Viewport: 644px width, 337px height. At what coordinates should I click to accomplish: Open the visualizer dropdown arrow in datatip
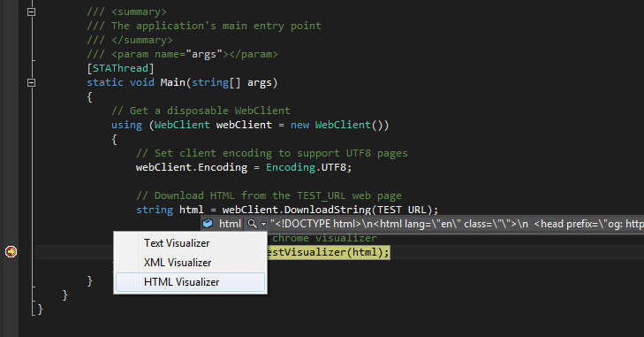tap(263, 225)
